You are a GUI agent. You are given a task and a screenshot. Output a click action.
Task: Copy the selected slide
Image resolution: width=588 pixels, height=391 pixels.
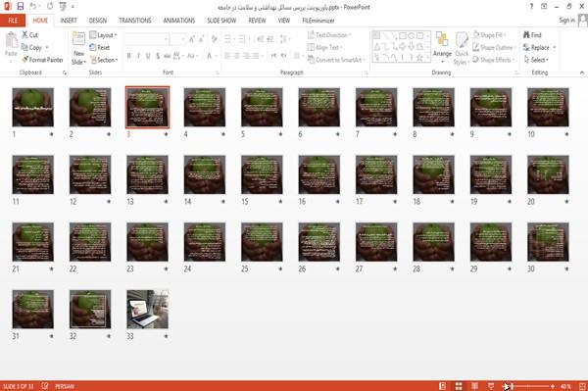[31, 48]
